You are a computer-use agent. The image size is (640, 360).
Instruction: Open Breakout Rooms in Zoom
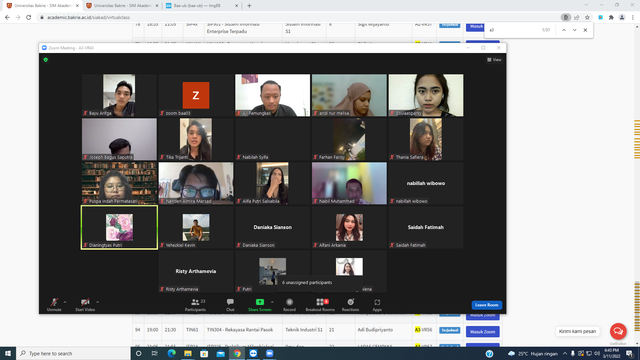coord(320,304)
